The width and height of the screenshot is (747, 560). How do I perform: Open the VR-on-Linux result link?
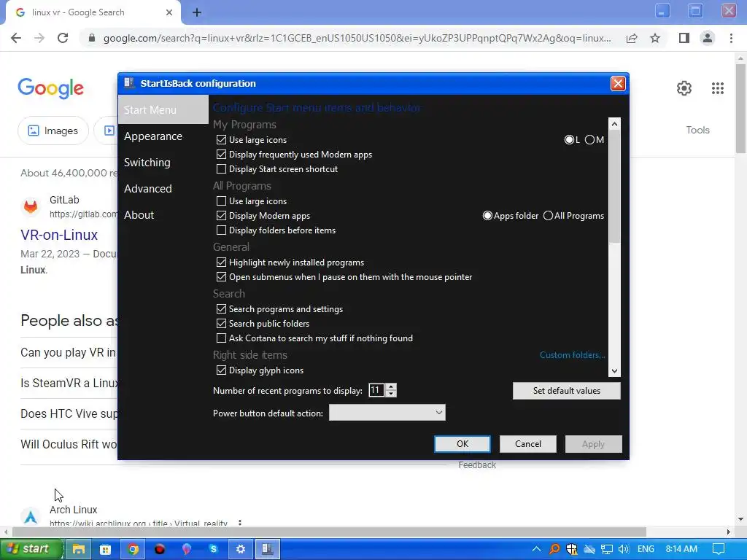pos(59,235)
